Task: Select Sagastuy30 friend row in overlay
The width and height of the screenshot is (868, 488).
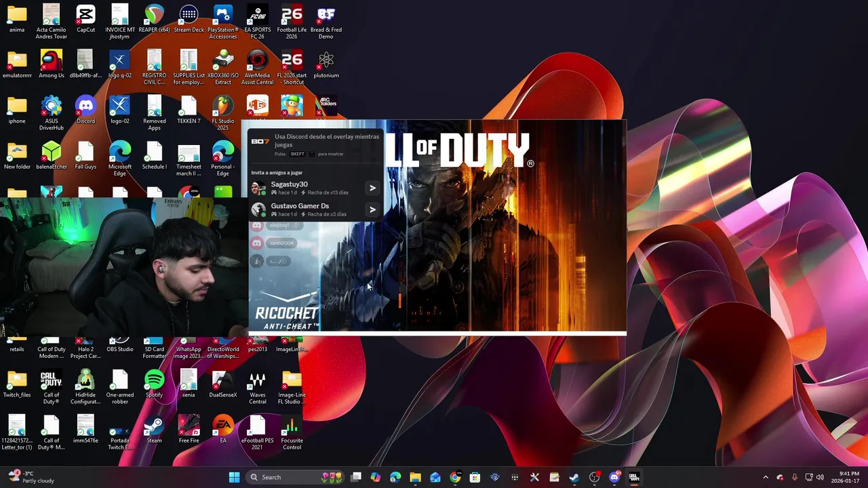Action: (315, 188)
